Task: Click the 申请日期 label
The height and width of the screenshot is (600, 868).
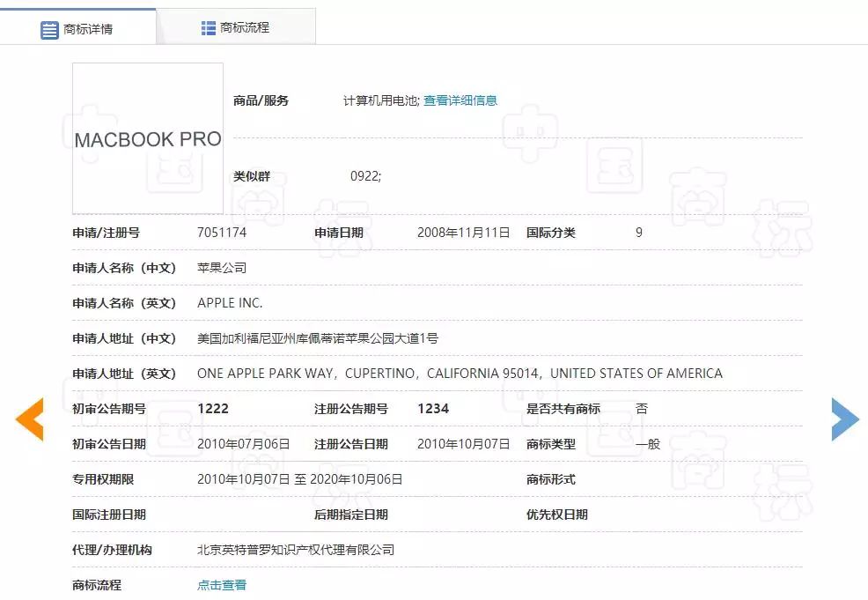Action: point(339,233)
